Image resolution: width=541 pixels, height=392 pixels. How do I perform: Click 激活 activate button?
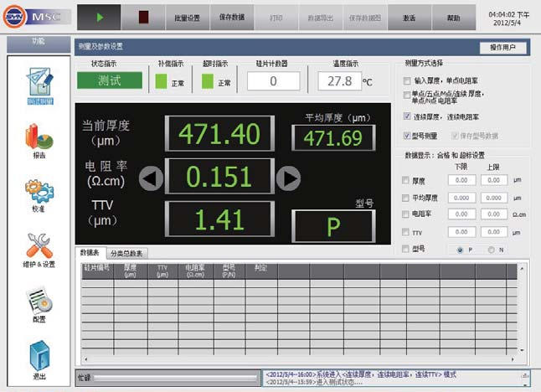(x=410, y=18)
